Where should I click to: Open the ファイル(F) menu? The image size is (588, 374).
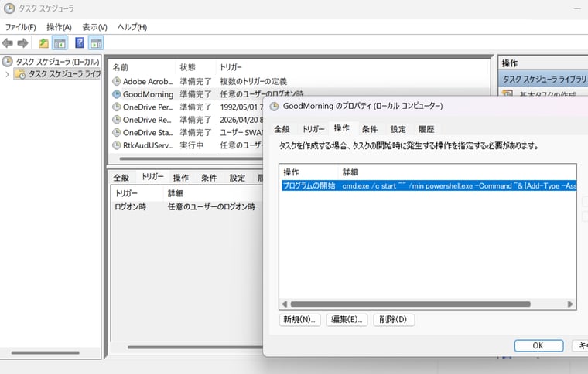(20, 27)
